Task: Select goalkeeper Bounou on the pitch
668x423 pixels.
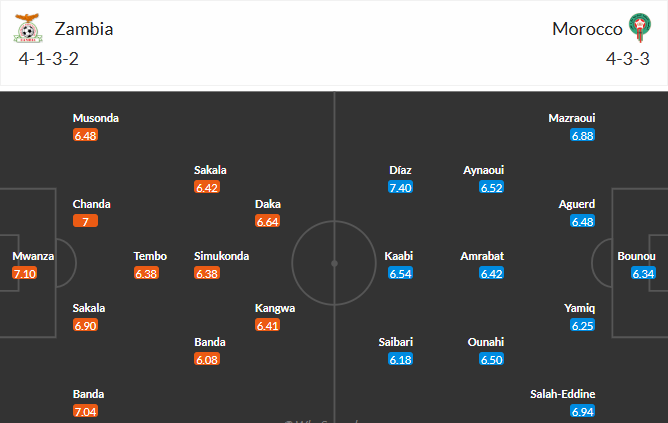Action: point(636,256)
